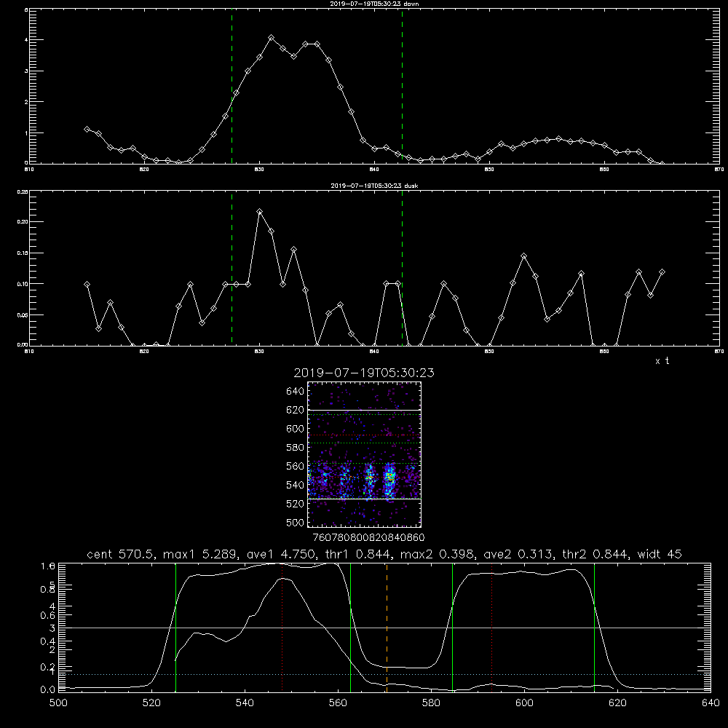
Task: Click the dotted horizontal line in bottom plot
Action: coord(384,674)
